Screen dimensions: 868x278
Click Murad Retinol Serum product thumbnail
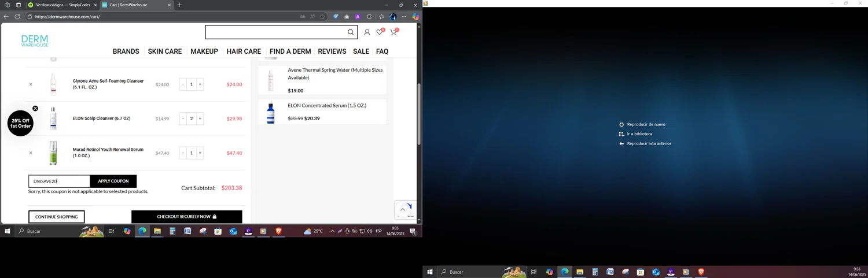click(53, 153)
